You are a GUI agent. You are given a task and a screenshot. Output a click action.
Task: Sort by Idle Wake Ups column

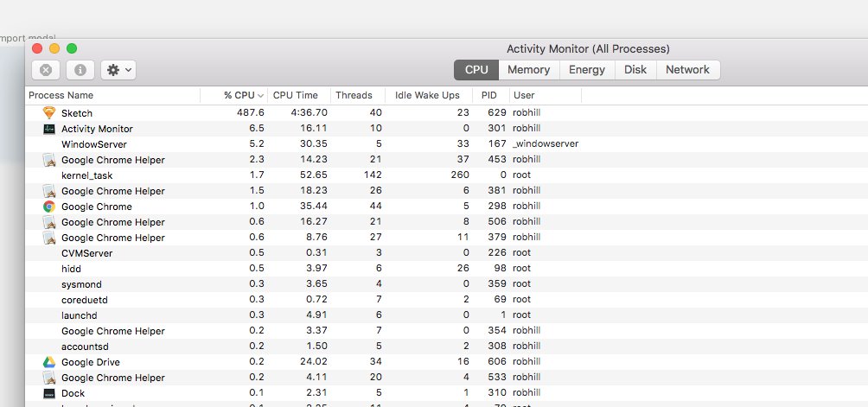pos(429,95)
